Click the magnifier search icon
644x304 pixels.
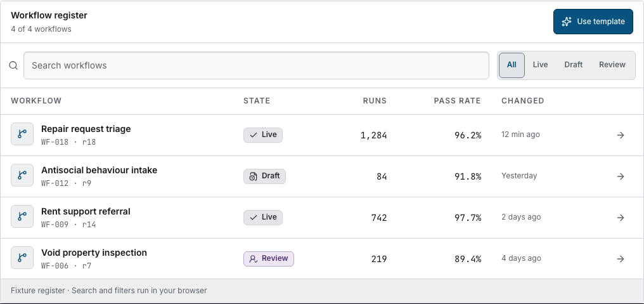click(13, 65)
